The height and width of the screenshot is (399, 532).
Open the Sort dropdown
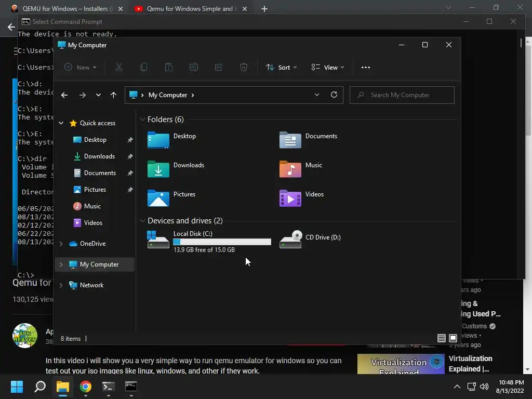[x=282, y=67]
